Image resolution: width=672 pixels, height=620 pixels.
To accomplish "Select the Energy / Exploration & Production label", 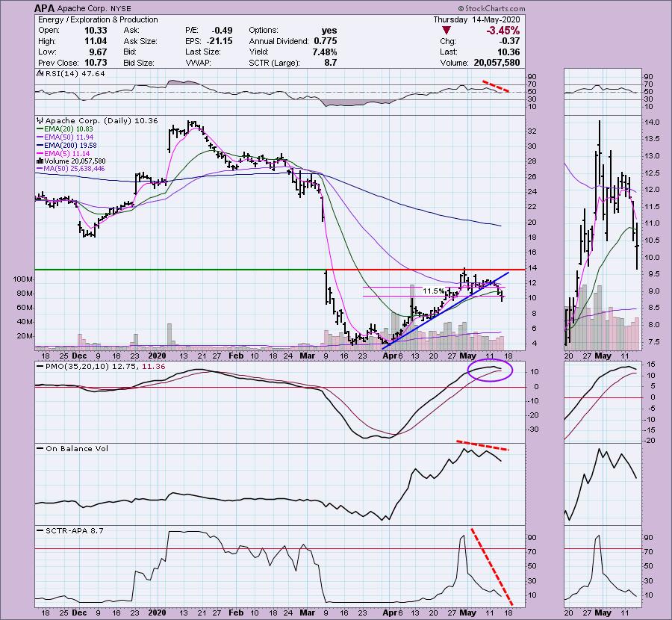I will [98, 19].
